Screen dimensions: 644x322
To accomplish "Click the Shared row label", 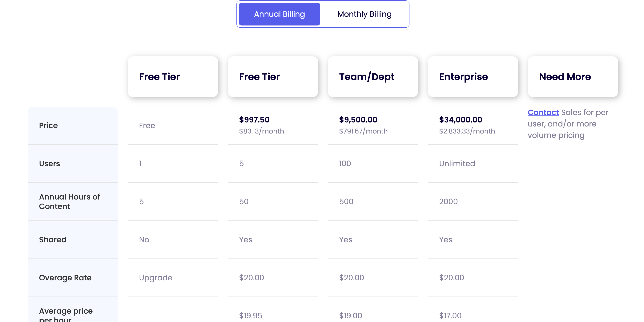I will click(x=53, y=240).
